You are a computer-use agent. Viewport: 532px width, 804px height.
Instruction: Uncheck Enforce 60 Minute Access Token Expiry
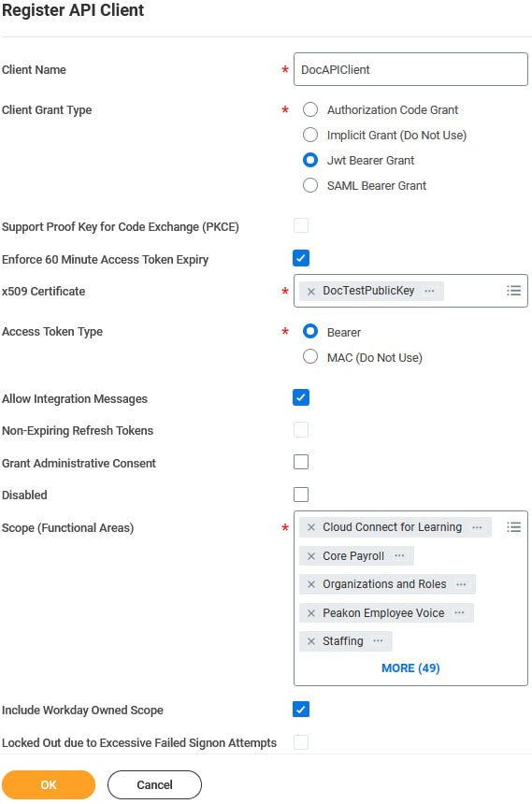(301, 258)
